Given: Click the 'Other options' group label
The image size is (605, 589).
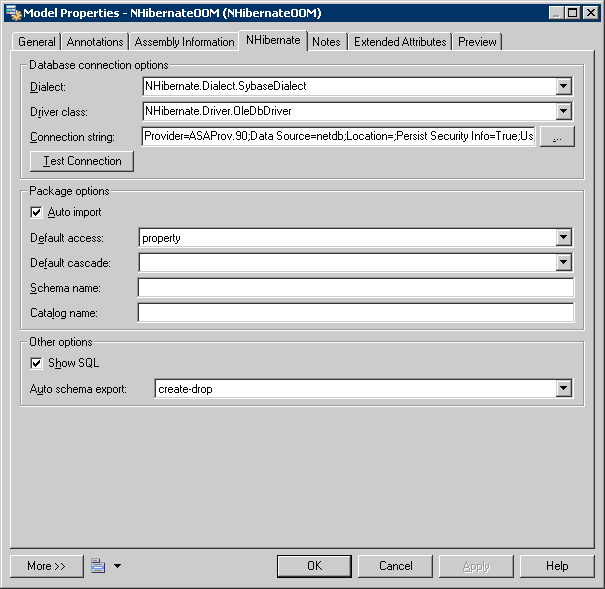Looking at the screenshot, I should pos(61,342).
